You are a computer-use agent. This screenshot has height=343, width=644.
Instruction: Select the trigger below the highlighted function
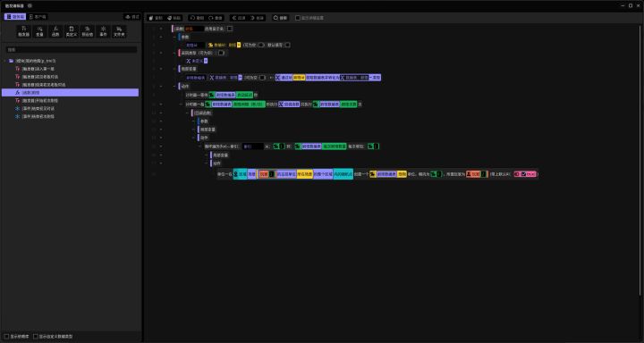point(71,101)
